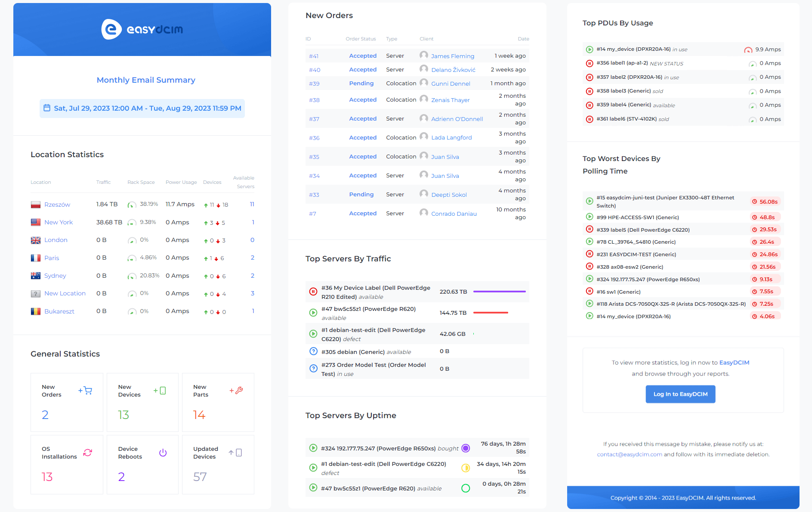This screenshot has height=512, width=812.
Task: Click the Accepted status of order #38
Action: pos(363,100)
